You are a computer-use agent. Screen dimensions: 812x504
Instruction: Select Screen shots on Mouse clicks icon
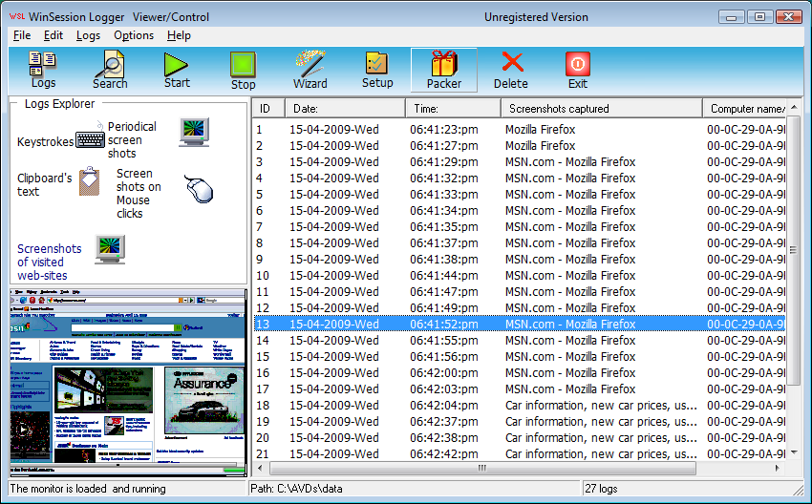point(198,188)
